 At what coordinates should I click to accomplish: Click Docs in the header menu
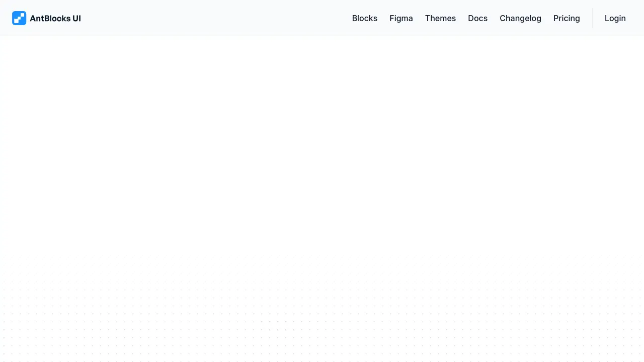477,18
